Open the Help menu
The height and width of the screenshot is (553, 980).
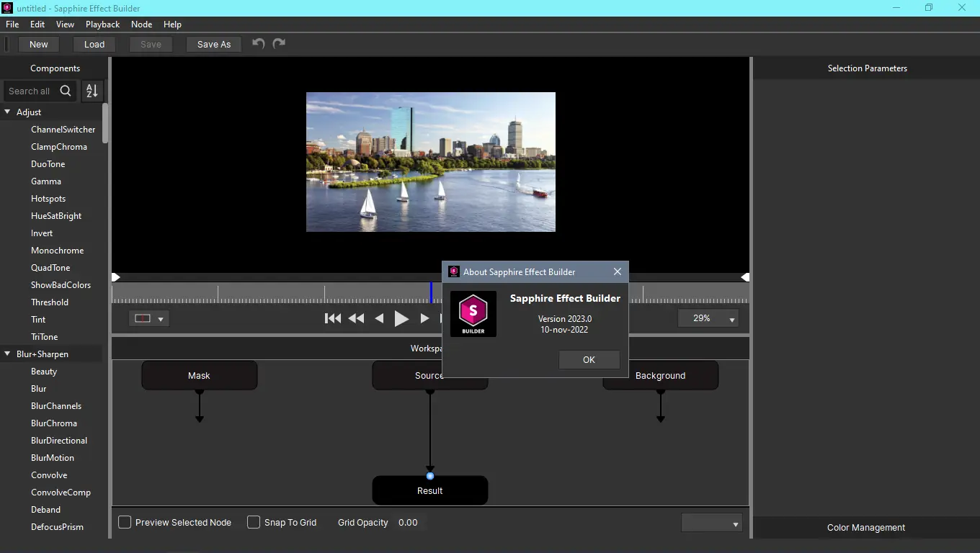pyautogui.click(x=172, y=24)
